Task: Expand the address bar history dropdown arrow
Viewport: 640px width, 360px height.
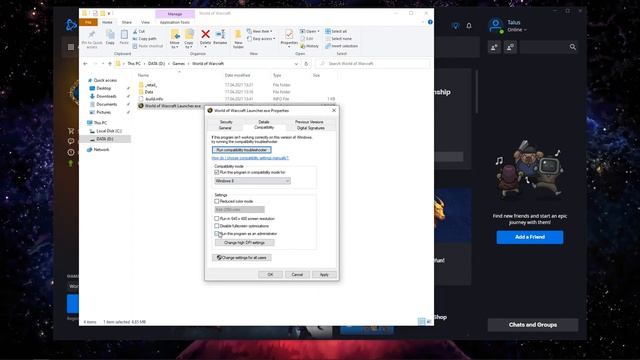Action: pyautogui.click(x=296, y=64)
